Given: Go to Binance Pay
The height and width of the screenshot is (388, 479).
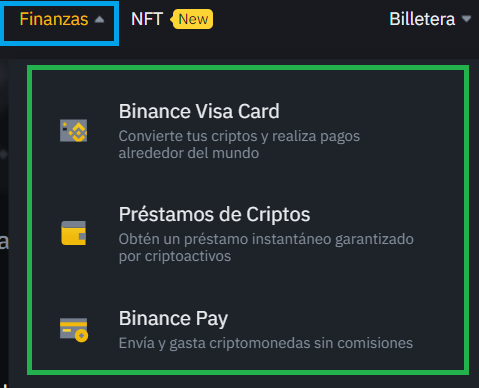Looking at the screenshot, I should pos(173,319).
